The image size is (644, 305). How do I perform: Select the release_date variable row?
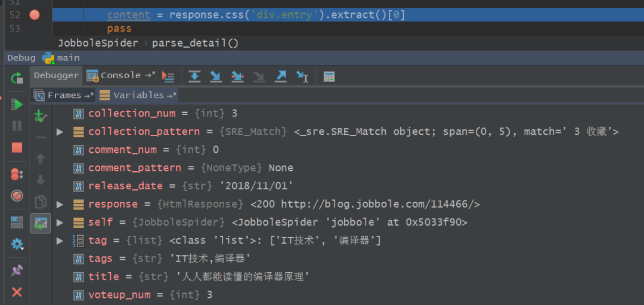tap(348, 186)
